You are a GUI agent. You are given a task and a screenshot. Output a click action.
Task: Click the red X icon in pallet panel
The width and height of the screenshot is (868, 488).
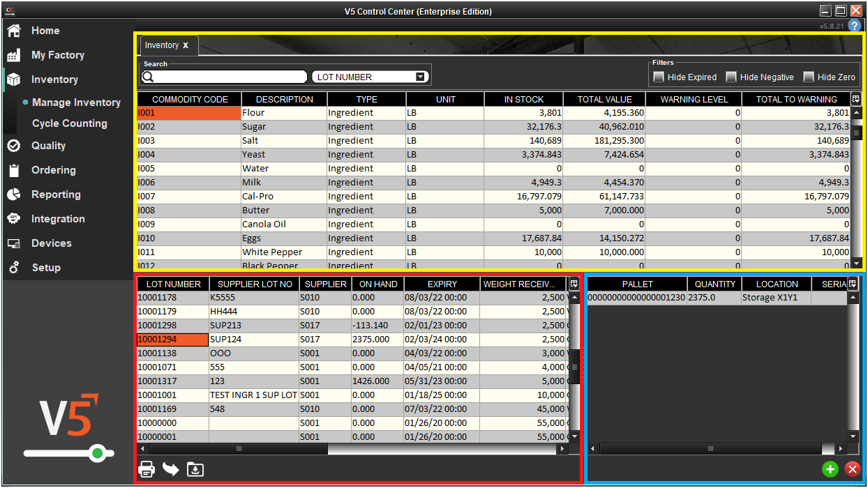pos(853,469)
